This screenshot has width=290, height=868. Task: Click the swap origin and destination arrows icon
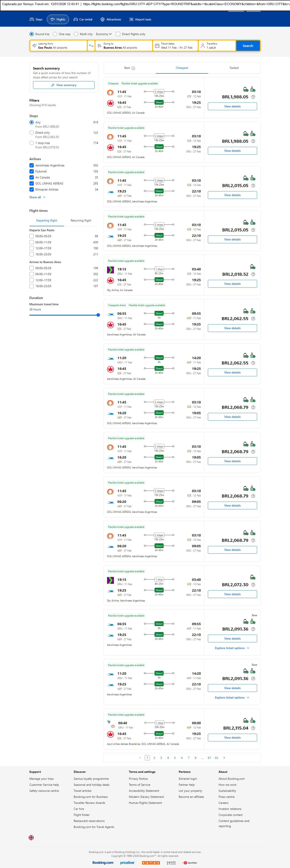pyautogui.click(x=91, y=46)
